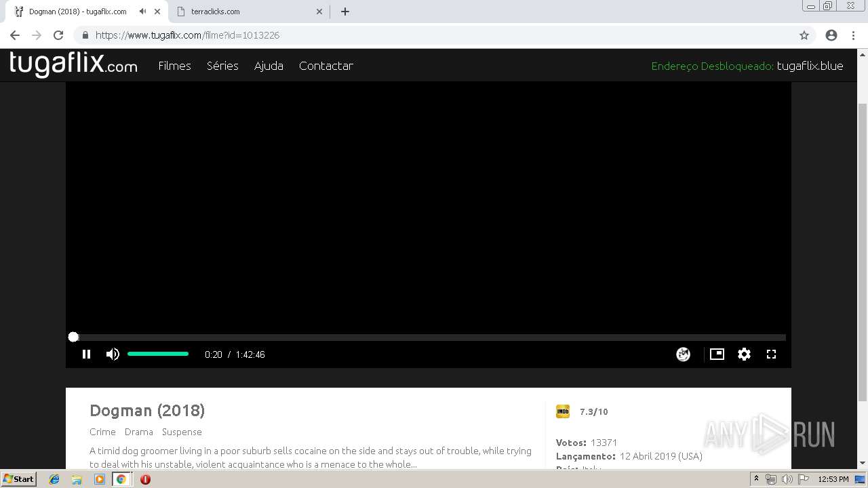This screenshot has width=868, height=488.
Task: View site security lock info
Action: coord(85,35)
